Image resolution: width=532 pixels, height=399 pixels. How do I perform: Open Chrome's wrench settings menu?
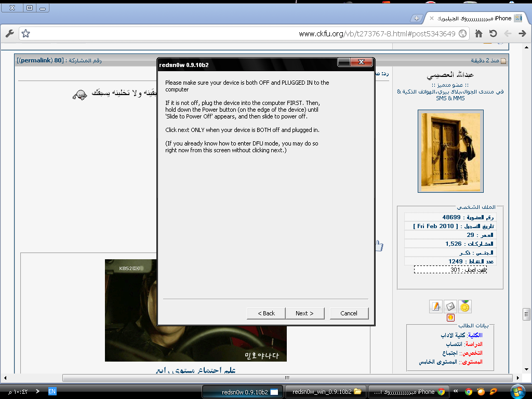pyautogui.click(x=9, y=33)
